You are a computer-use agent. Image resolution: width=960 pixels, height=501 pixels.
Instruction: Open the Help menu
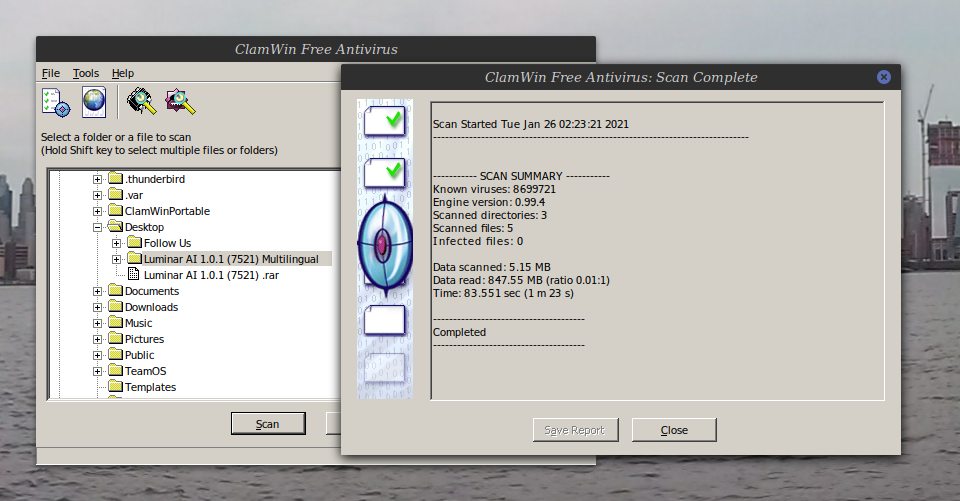tap(122, 73)
